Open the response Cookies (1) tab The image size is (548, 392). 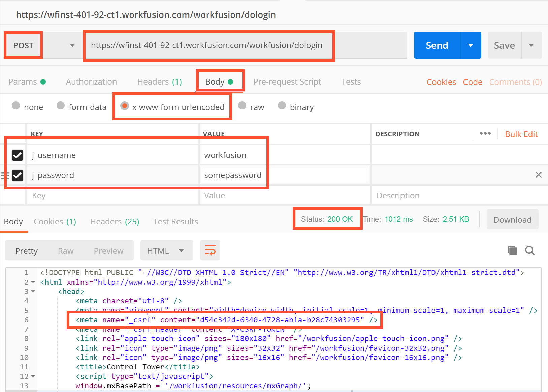55,222
